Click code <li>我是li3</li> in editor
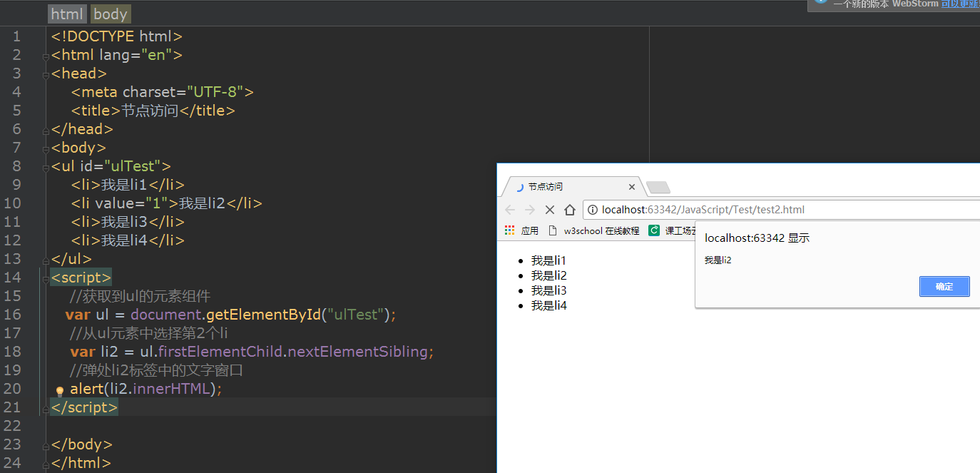980x473 pixels. pyautogui.click(x=128, y=222)
